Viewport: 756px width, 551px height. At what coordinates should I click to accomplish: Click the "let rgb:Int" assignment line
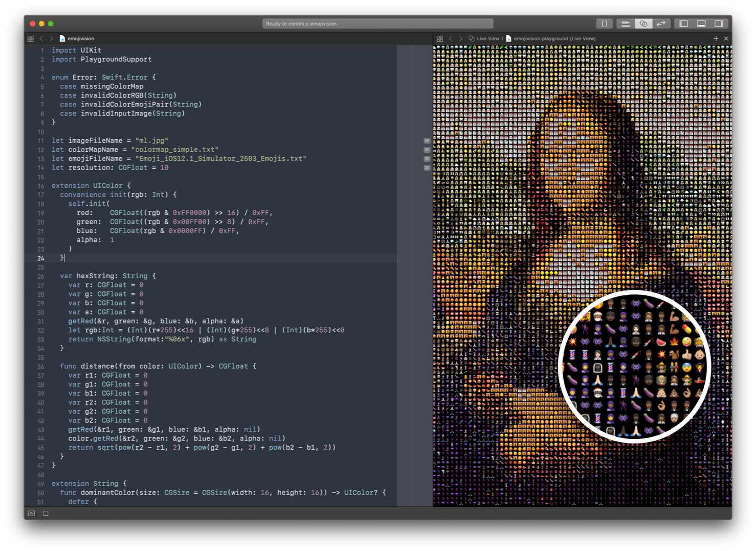coord(206,331)
